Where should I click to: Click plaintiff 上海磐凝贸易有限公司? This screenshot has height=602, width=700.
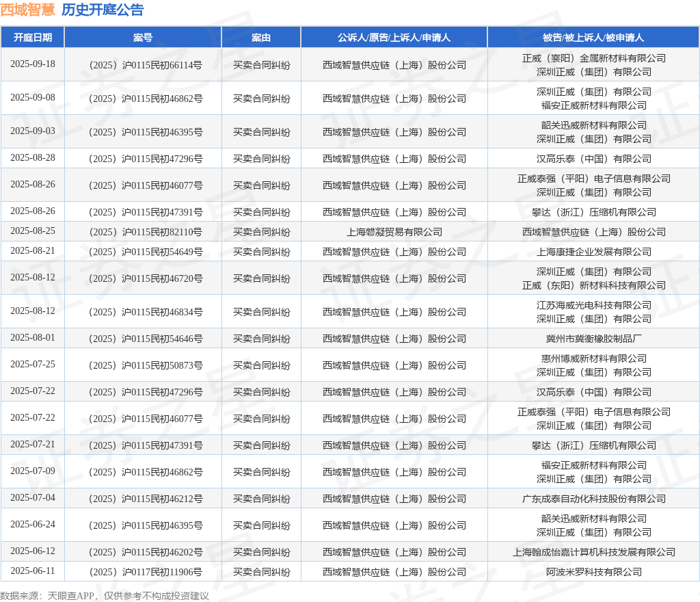[x=394, y=232]
